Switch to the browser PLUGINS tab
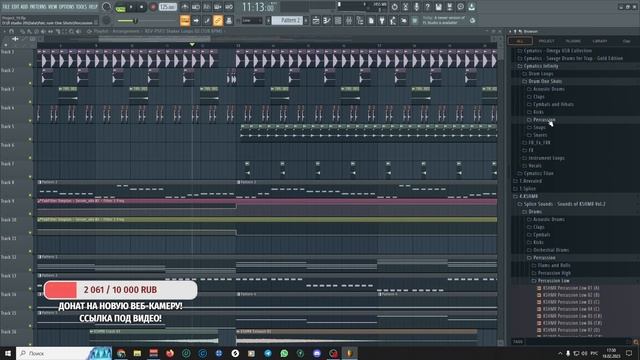640x360 pixels. (573, 41)
